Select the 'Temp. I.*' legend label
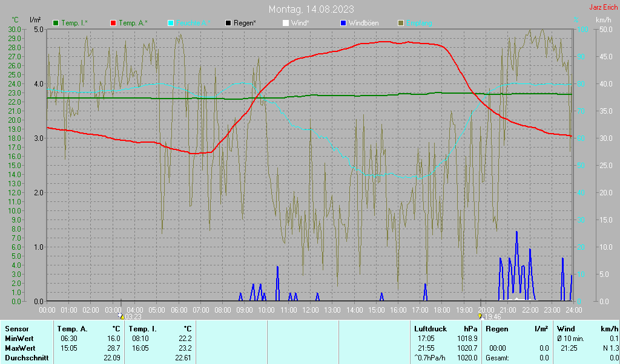Image resolution: width=620 pixels, height=364 pixels. tap(74, 24)
